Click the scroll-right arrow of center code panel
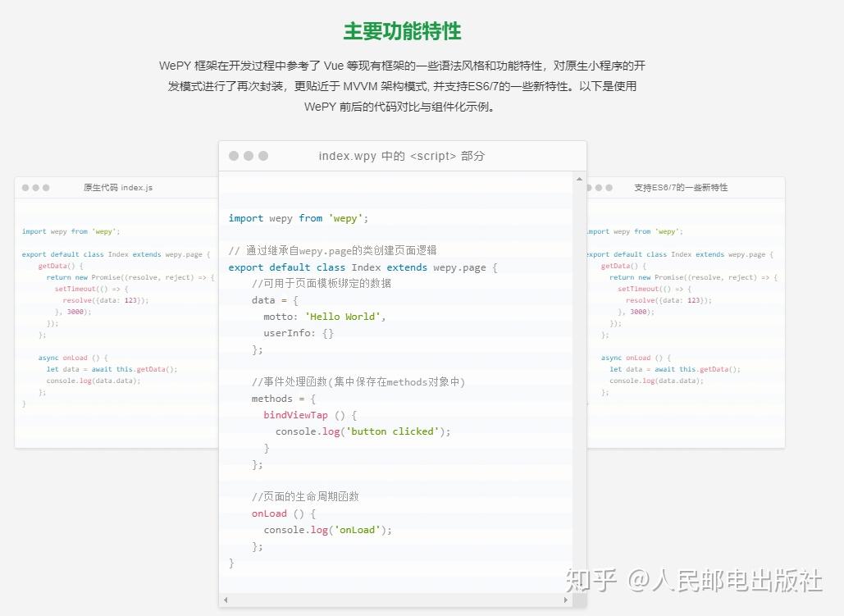844x616 pixels. click(566, 600)
